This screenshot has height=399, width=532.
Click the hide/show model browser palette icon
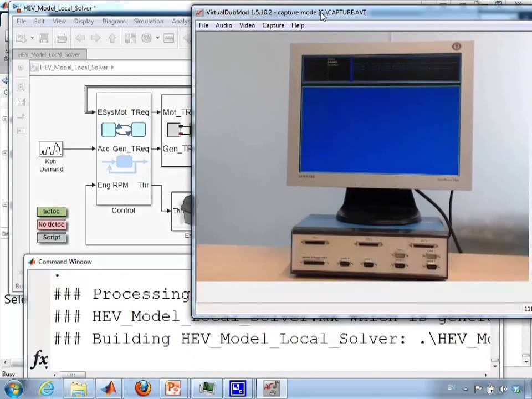tap(21, 68)
